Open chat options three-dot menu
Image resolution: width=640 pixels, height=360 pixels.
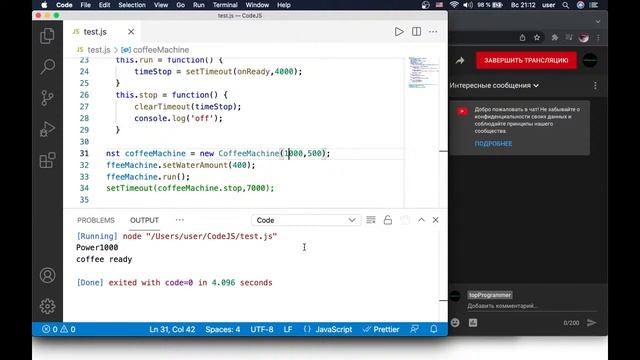(x=595, y=85)
